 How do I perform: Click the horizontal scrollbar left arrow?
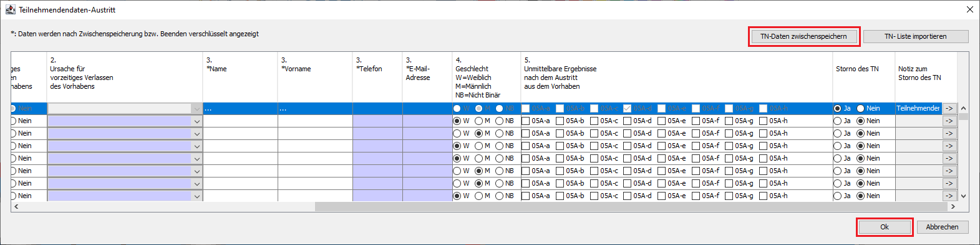[16, 206]
